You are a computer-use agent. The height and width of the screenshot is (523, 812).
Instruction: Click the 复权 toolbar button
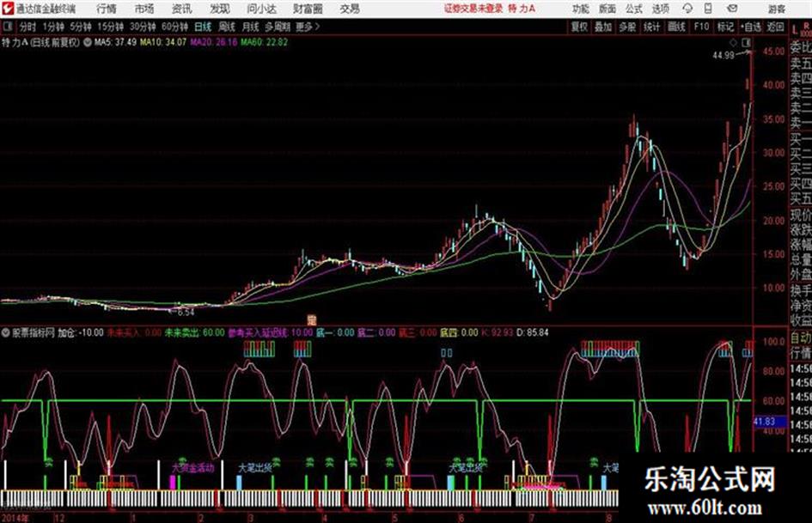pos(579,27)
